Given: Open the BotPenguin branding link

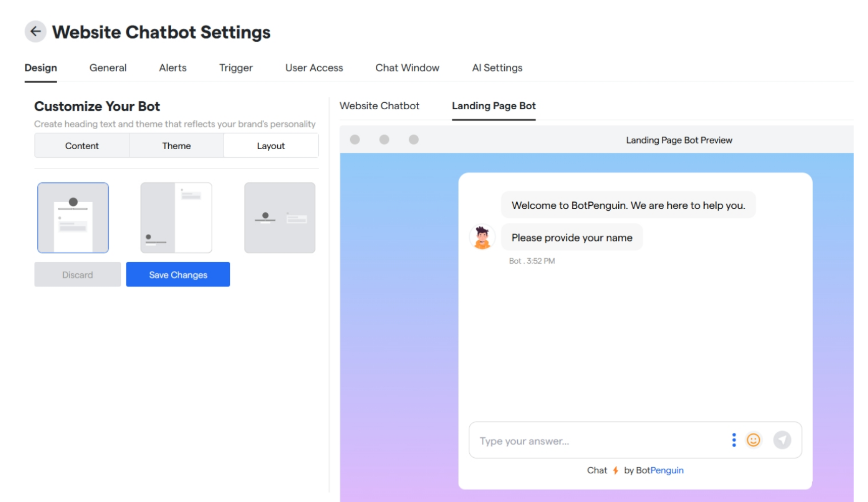Looking at the screenshot, I should click(660, 470).
